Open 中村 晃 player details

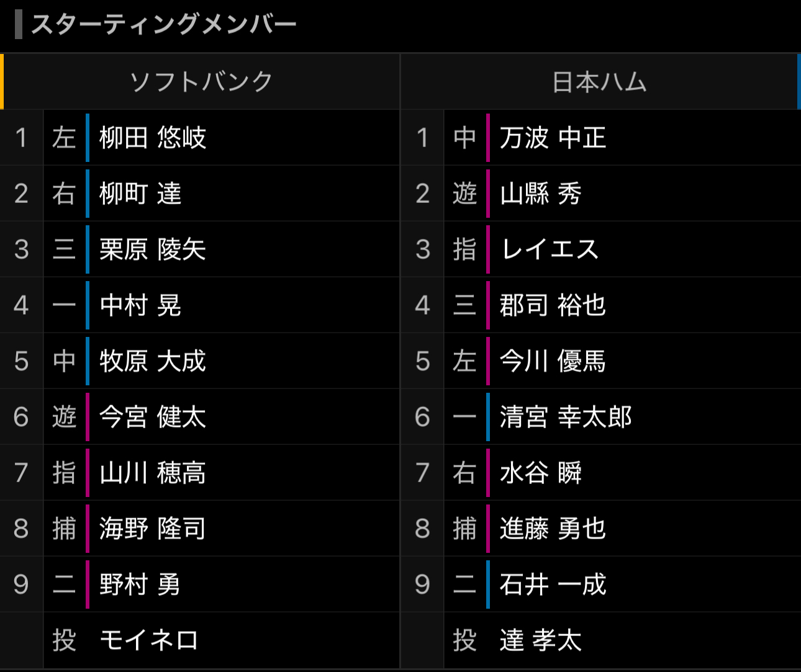[x=140, y=305]
